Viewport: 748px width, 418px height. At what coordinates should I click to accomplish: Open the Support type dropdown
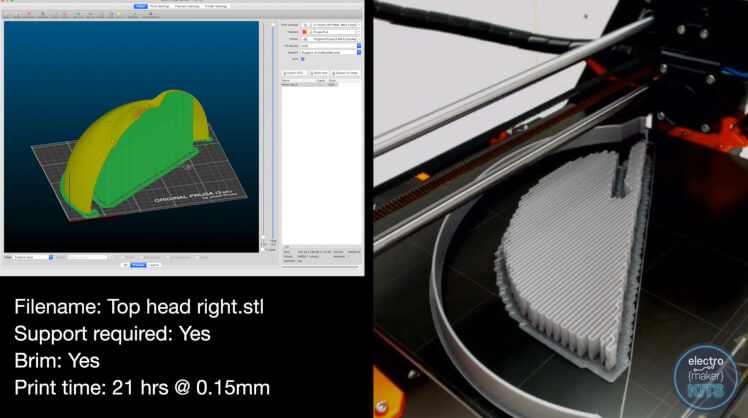[330, 52]
